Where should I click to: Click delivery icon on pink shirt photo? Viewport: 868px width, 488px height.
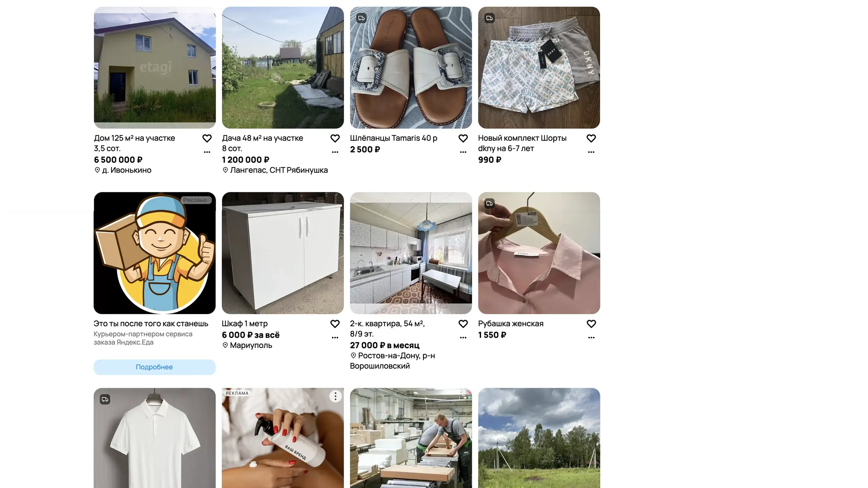[489, 203]
